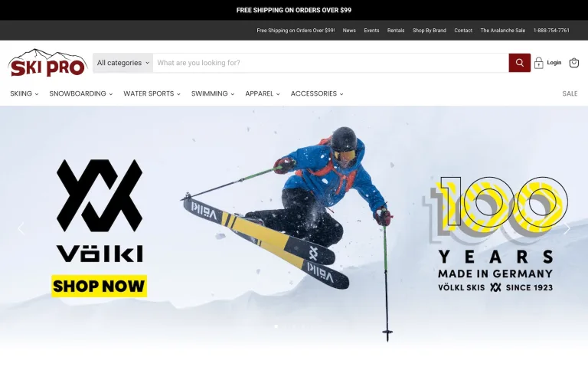Expand the Snowboarding menu
The image size is (588, 380).
(x=81, y=93)
